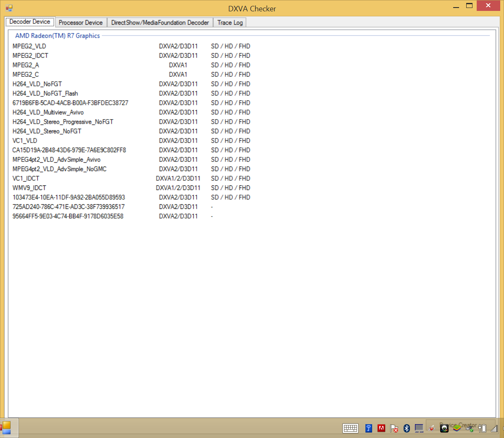
Task: Select GUID CA15D19A-2B48-43D6-979E-7A6E9C802FF8
Action: [x=69, y=150]
